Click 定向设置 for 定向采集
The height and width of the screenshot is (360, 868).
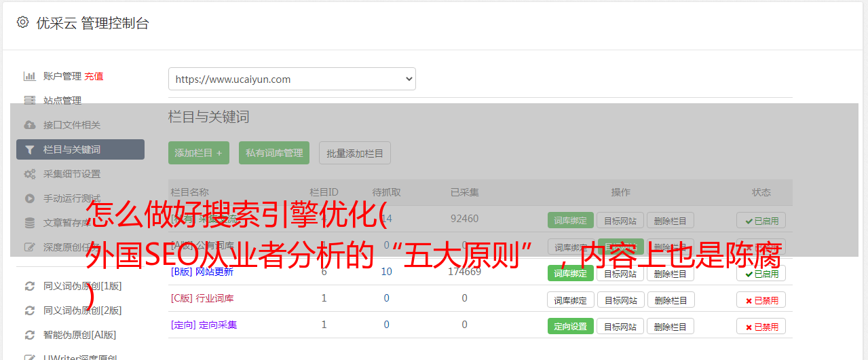tap(571, 326)
